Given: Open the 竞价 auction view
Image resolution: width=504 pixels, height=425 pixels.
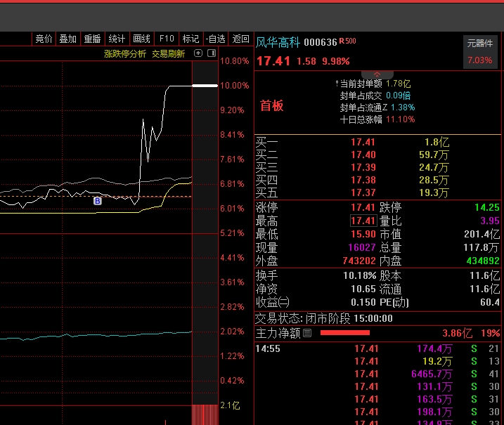Looking at the screenshot, I should (x=44, y=39).
